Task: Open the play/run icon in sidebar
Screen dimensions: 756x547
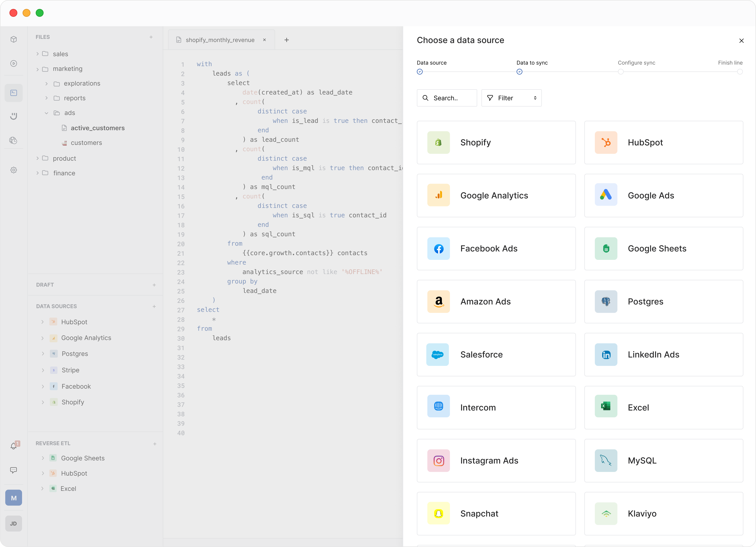Action: point(14,63)
